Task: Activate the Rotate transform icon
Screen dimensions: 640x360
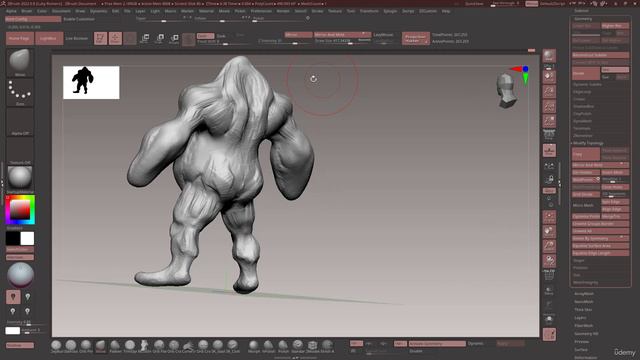Action: coord(174,38)
